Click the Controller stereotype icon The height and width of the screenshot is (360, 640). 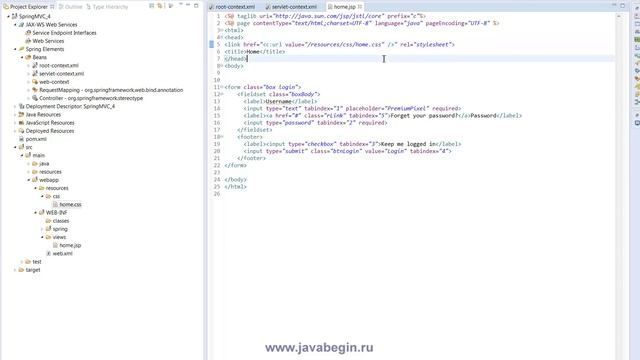tap(35, 98)
